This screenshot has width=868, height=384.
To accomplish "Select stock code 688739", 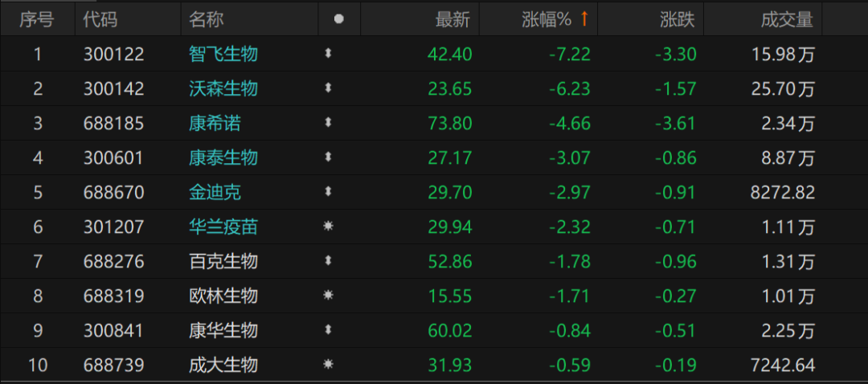I will [114, 366].
